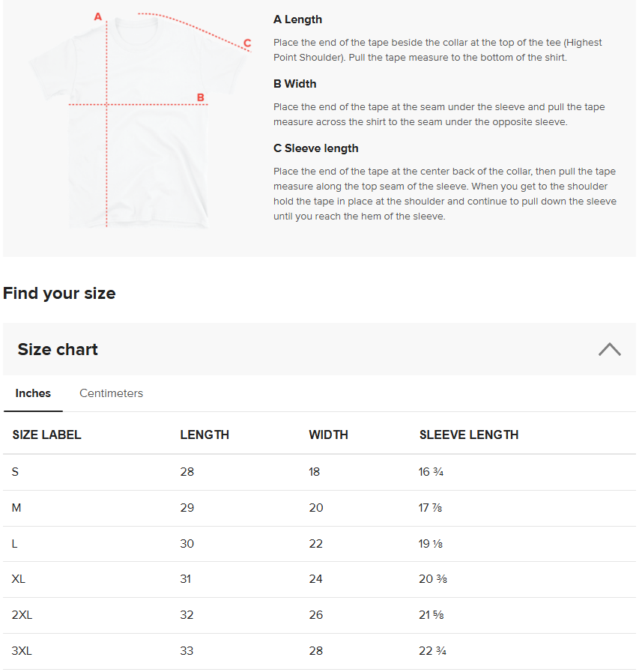Click the A Length heading

298,19
